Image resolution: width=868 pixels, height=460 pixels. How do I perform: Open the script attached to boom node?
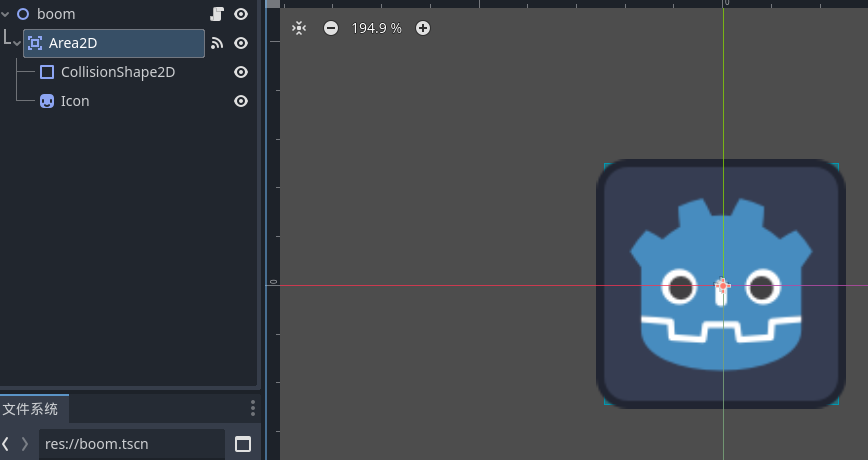click(x=216, y=14)
